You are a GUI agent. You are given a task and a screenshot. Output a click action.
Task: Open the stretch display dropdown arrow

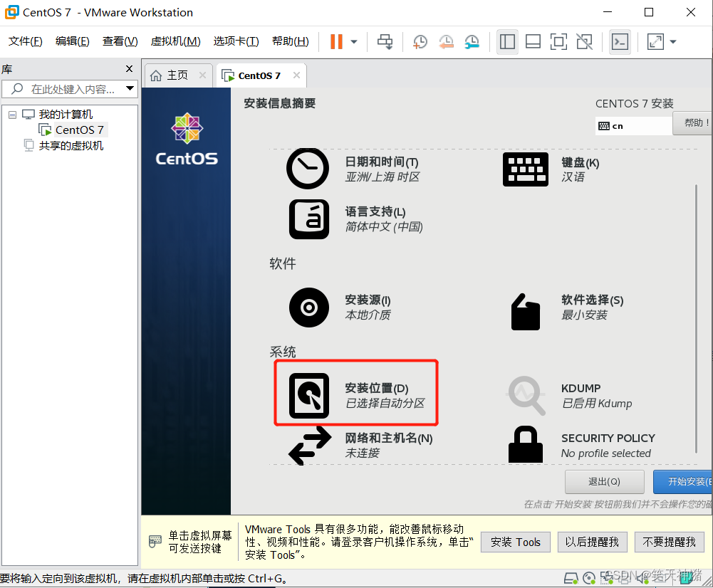pyautogui.click(x=673, y=42)
